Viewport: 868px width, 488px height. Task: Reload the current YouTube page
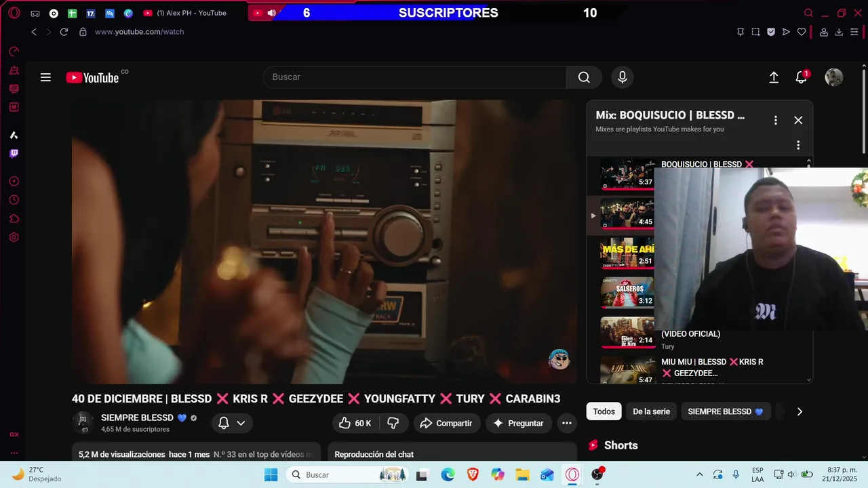pyautogui.click(x=64, y=32)
